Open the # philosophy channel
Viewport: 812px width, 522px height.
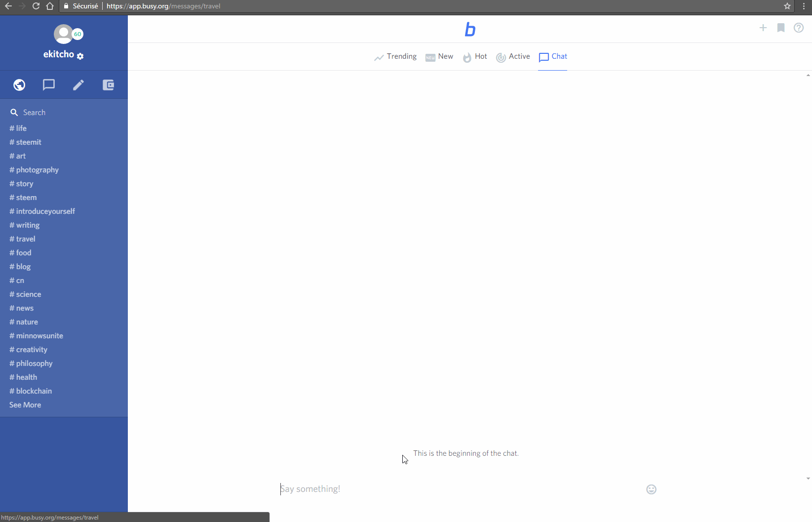pyautogui.click(x=31, y=363)
